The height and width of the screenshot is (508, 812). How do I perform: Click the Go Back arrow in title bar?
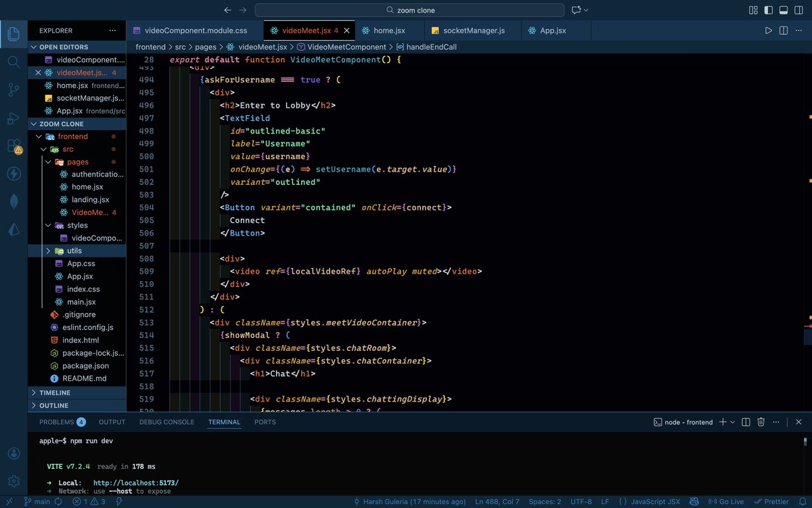point(227,10)
